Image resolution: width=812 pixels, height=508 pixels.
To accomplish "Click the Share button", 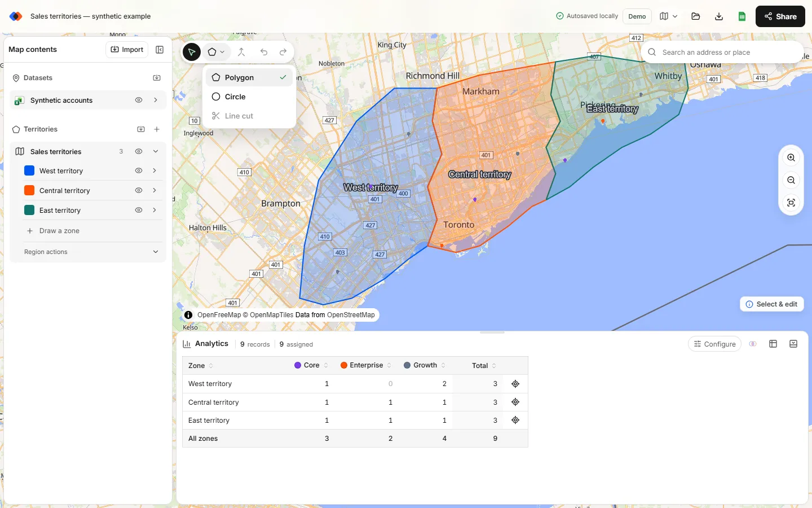I will pos(780,16).
